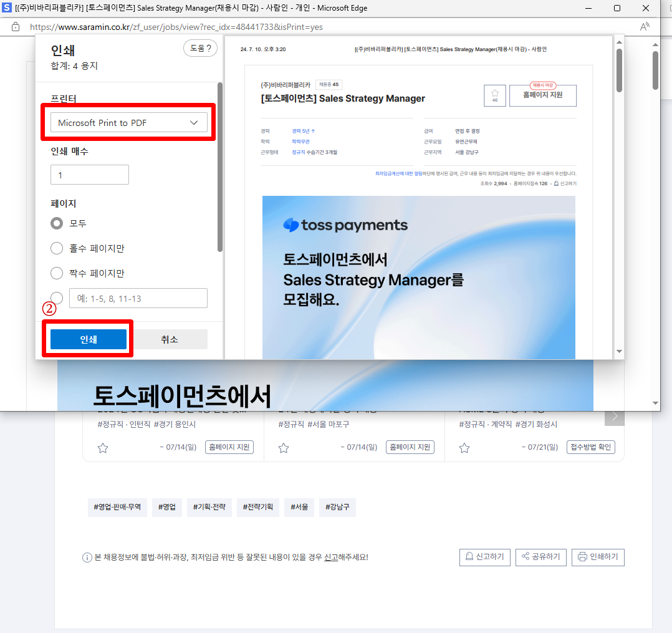The image size is (672, 633).
Task: Select the custom page range radio button
Action: coord(57,297)
